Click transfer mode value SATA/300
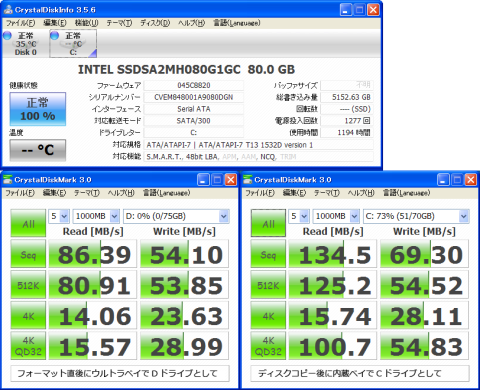Image resolution: width=480 pixels, height=390 pixels. (194, 121)
